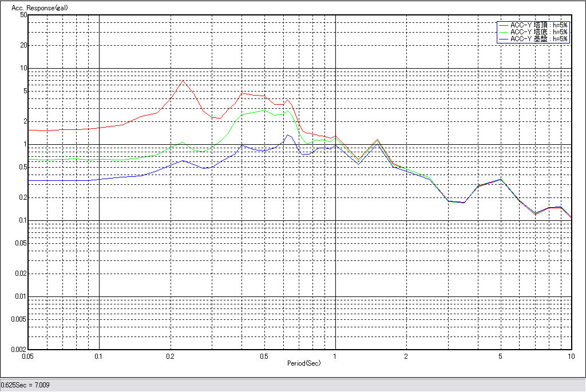Click the red line sample in legend
Screen dimensions: 586x392
pos(504,25)
